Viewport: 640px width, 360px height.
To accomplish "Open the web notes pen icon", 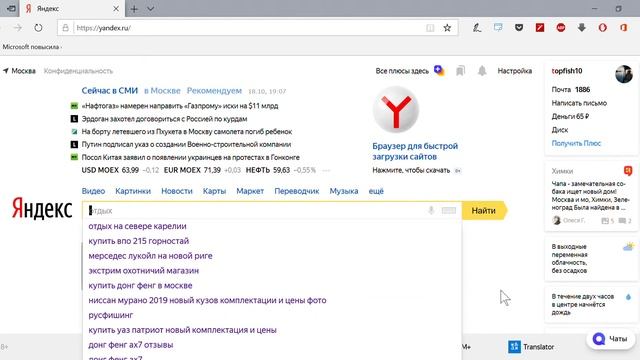I will click(477, 28).
